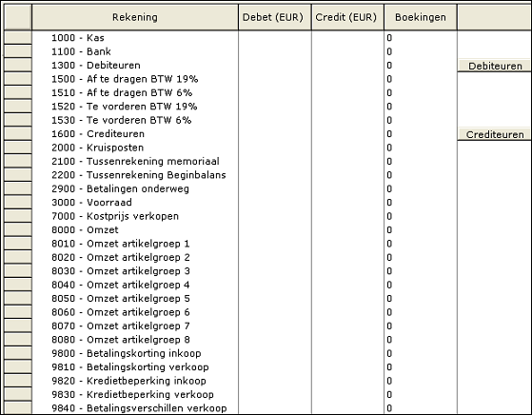Click the Boekingen column header
The image size is (532, 415).
click(x=421, y=17)
